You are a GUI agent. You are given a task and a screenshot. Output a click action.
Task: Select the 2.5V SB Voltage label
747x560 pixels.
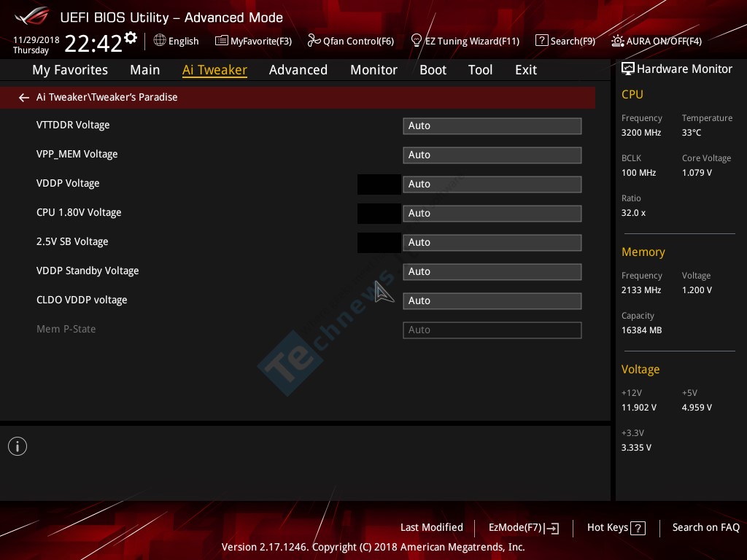click(x=72, y=241)
